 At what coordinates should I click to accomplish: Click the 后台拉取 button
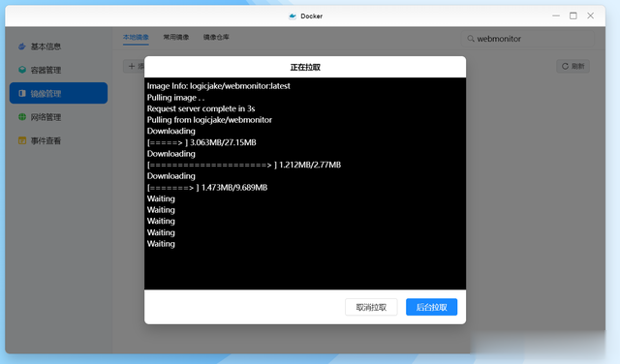(x=431, y=307)
